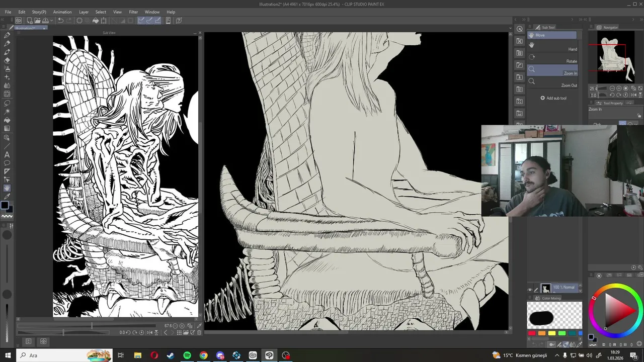The height and width of the screenshot is (362, 644).
Task: Open the Filter menu
Action: 133,12
